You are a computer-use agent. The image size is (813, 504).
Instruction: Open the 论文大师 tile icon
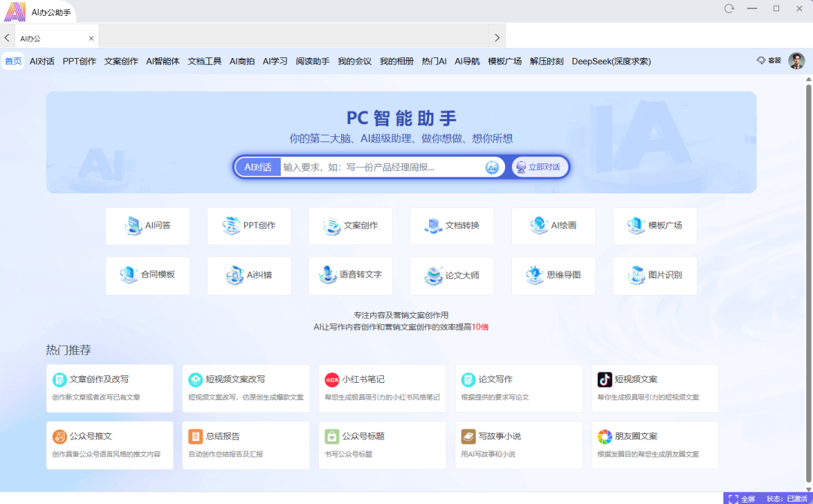click(434, 275)
